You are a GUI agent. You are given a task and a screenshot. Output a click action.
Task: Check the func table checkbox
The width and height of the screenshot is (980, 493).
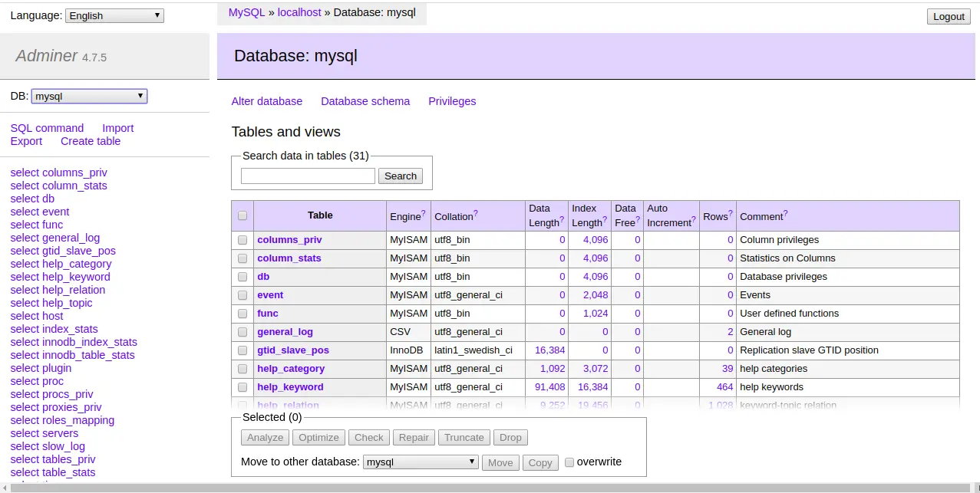(x=243, y=314)
